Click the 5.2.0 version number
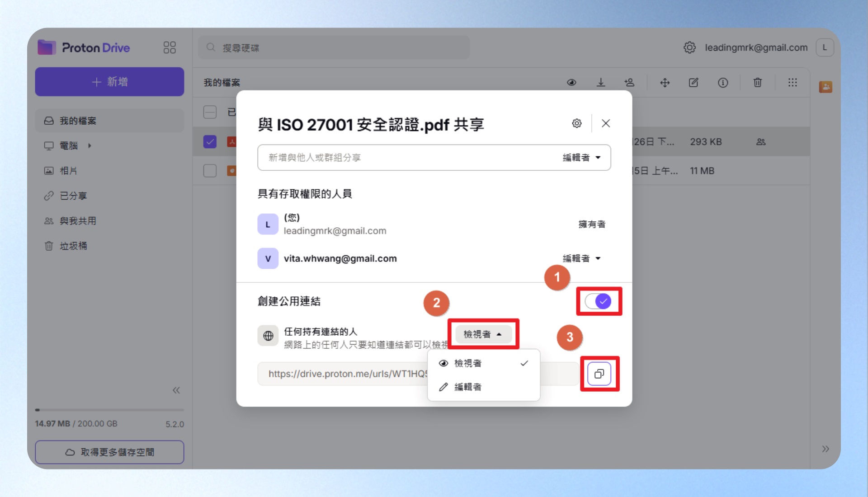Viewport: 868px width, 497px height. tap(175, 424)
